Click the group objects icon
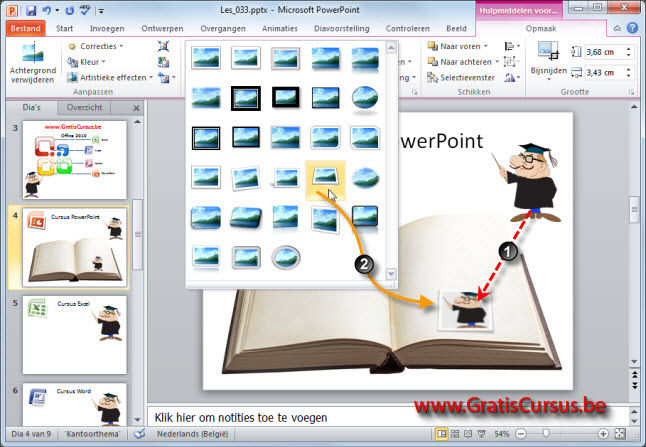Screen dimensions: 646x447 coord(512,62)
